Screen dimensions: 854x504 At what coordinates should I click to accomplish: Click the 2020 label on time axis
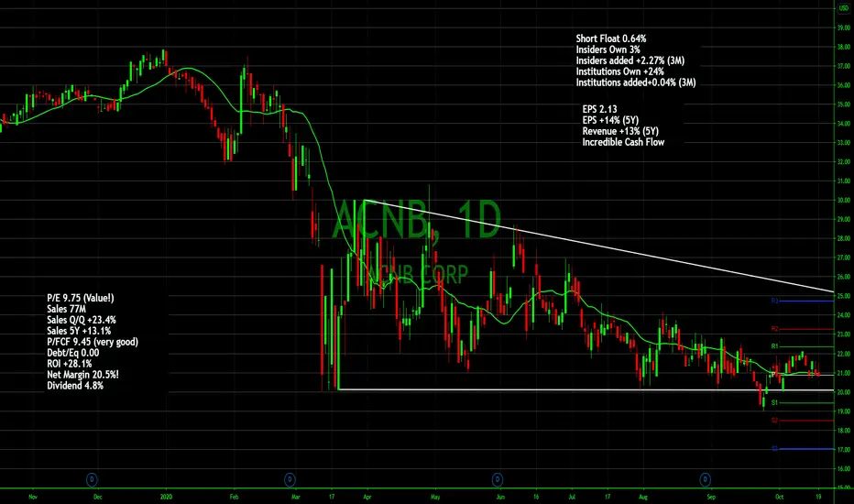click(166, 497)
